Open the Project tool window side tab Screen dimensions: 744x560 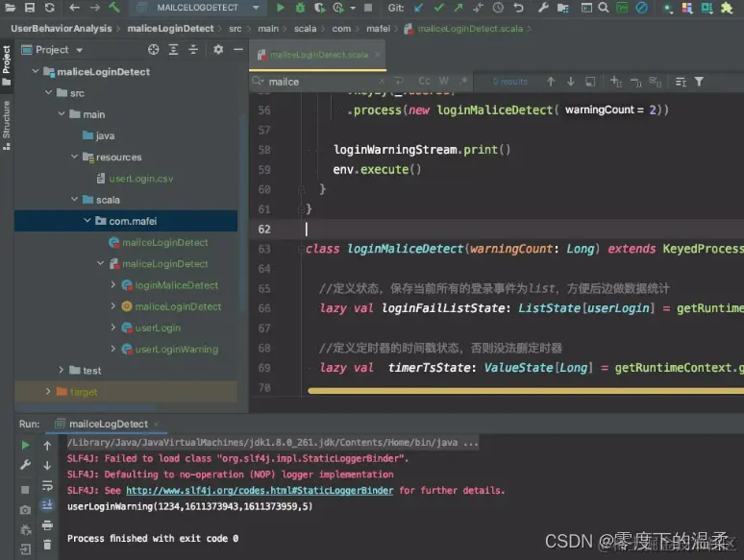click(x=6, y=64)
